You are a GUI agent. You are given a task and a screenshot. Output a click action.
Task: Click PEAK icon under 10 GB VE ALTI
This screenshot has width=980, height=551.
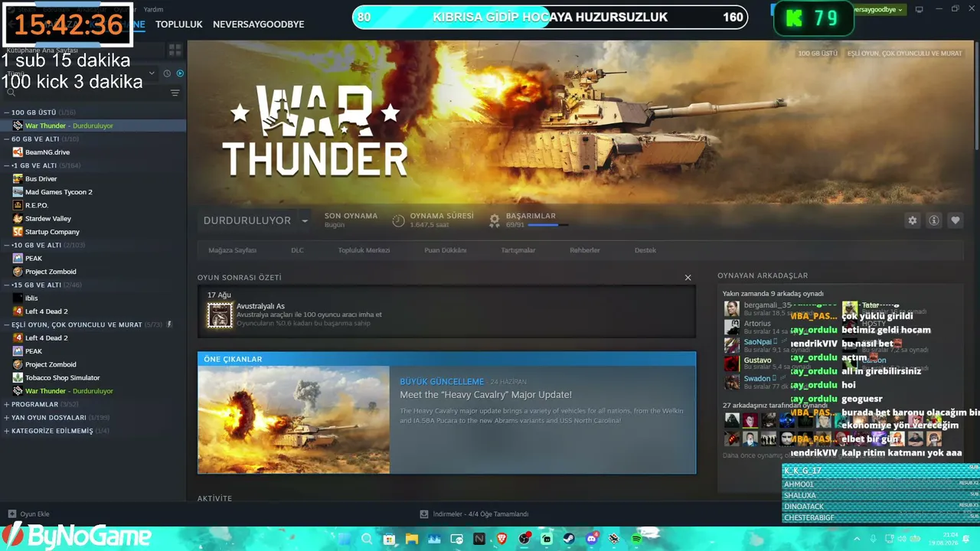coord(18,259)
